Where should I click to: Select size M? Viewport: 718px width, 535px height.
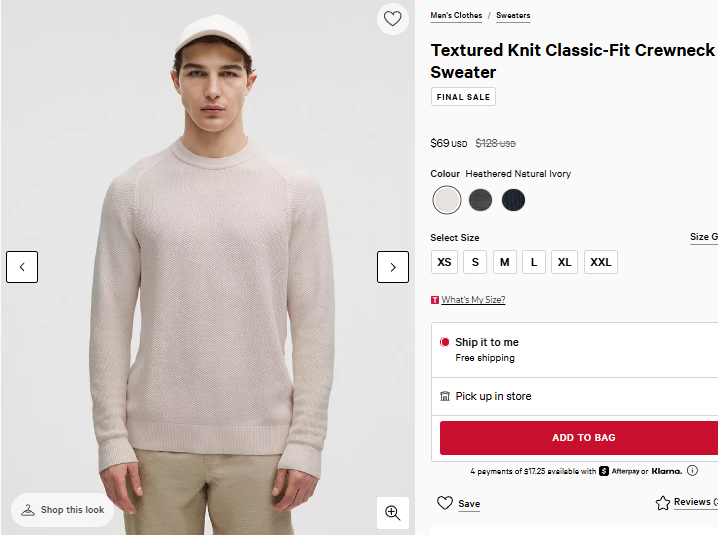(x=505, y=262)
